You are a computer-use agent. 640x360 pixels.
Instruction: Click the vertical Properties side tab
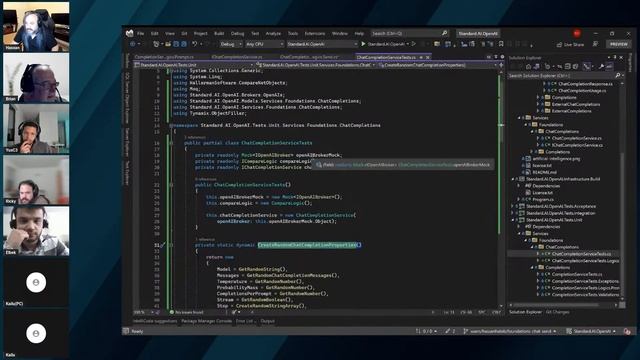point(631,62)
